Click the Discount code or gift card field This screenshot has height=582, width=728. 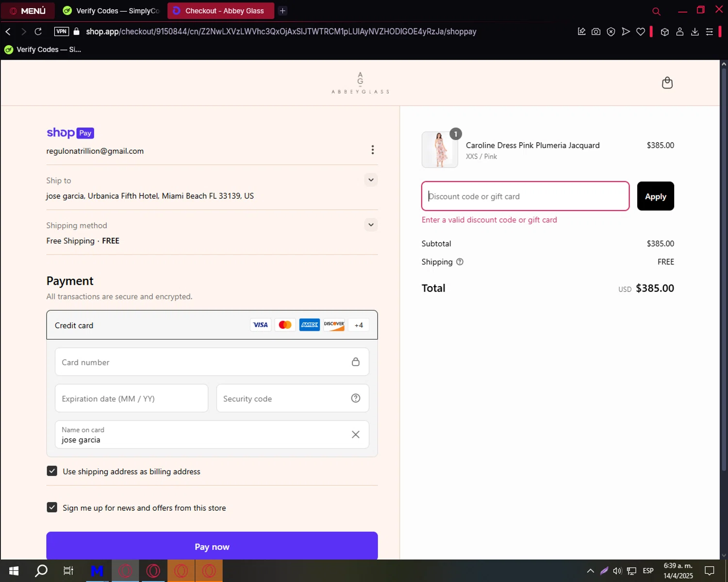pyautogui.click(x=526, y=196)
